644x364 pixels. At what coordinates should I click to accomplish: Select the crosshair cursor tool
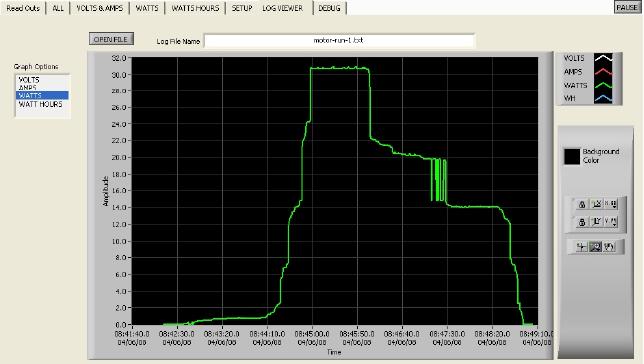click(x=581, y=247)
